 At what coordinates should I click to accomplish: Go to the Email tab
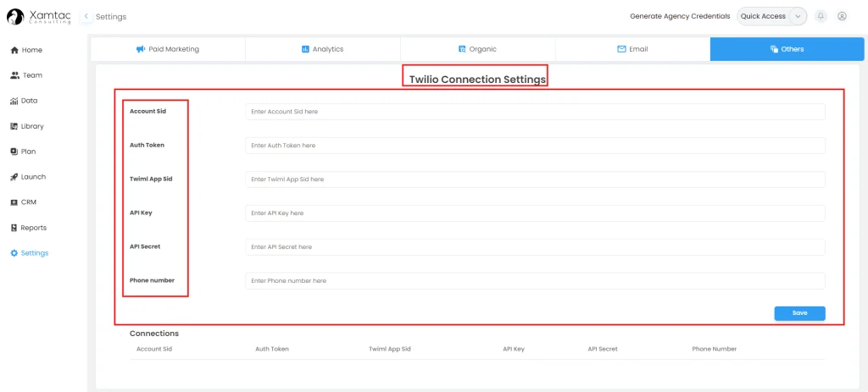click(x=632, y=49)
